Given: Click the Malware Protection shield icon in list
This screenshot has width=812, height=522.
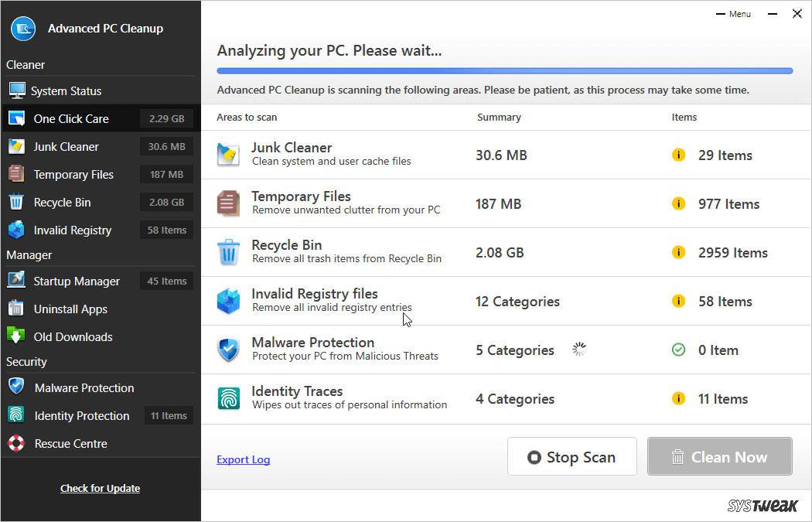Looking at the screenshot, I should coord(228,350).
